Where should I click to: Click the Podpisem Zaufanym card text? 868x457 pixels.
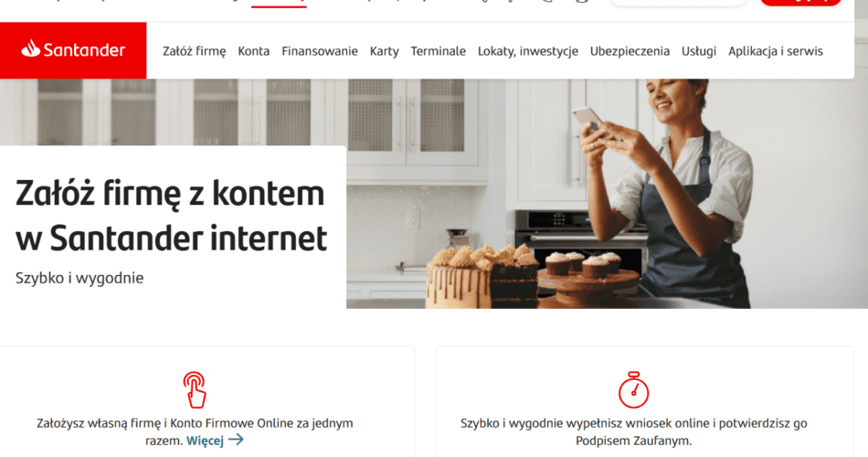tap(633, 432)
